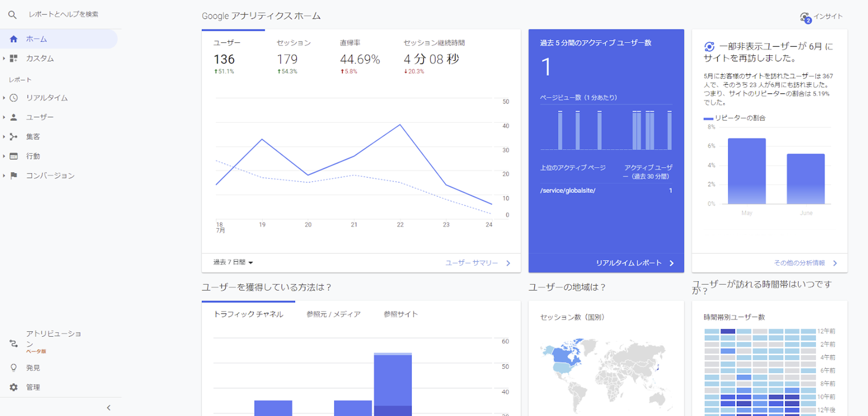The height and width of the screenshot is (416, 868).
Task: Switch to 参照元 / メディア tab
Action: pyautogui.click(x=334, y=314)
